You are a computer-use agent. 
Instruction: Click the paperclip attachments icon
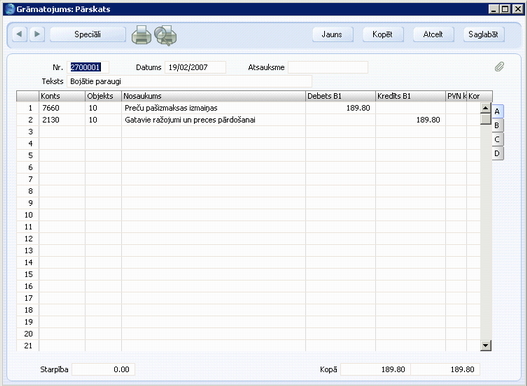point(499,67)
